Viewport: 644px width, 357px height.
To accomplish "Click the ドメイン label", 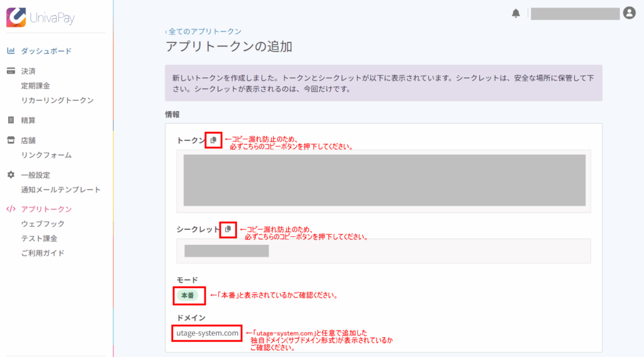I will tap(191, 318).
